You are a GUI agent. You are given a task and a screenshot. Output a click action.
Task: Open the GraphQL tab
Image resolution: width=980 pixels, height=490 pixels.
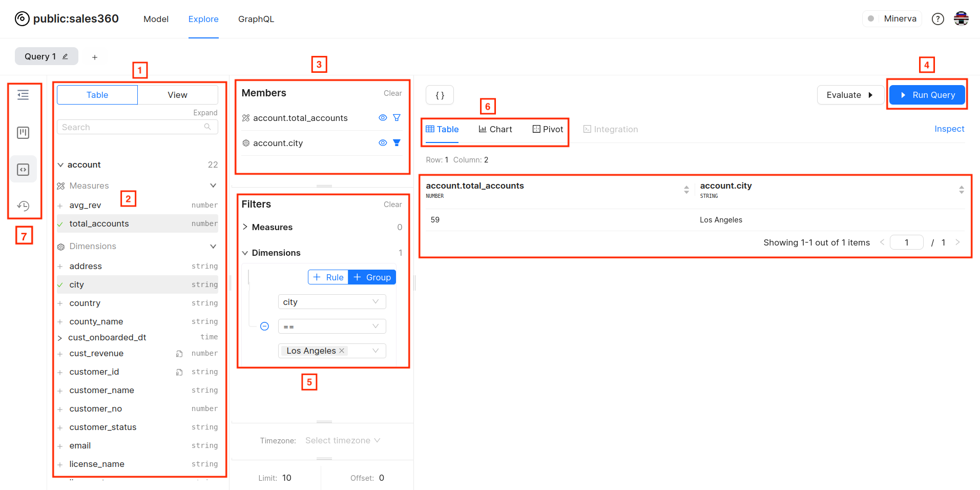[x=256, y=19]
